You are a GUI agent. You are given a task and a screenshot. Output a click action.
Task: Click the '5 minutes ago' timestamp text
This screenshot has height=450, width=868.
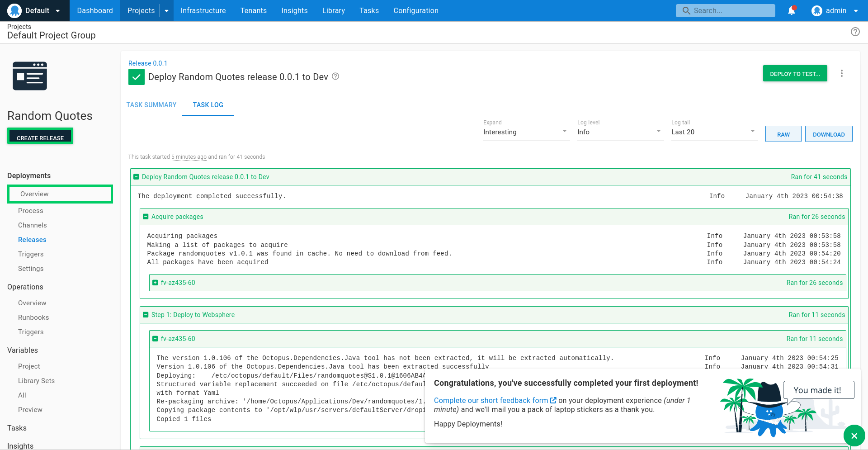(189, 157)
